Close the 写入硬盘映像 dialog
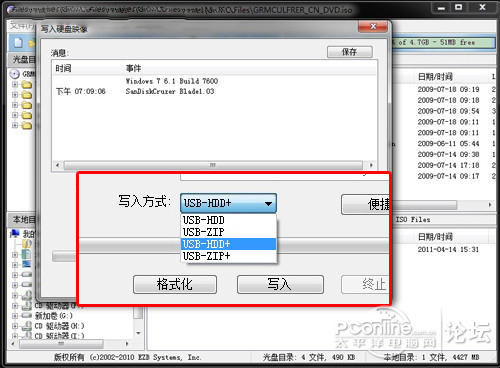Image resolution: width=500 pixels, height=368 pixels. pos(373,27)
